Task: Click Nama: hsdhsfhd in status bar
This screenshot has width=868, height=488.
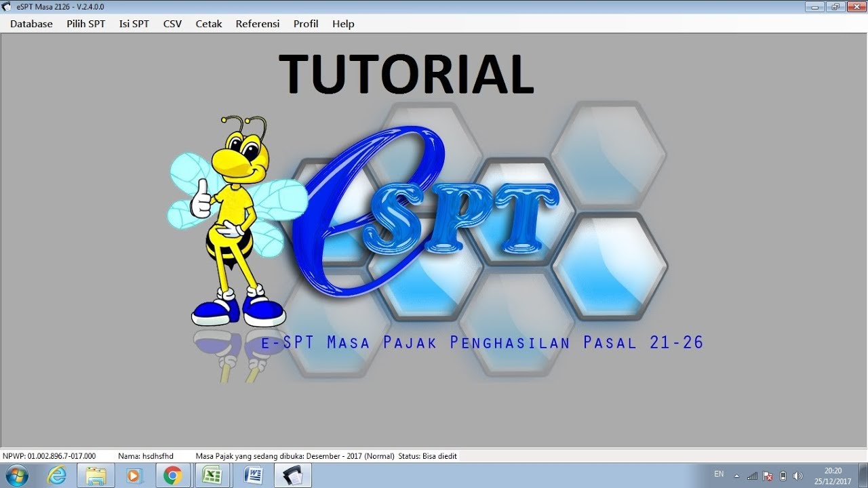Action: point(146,456)
